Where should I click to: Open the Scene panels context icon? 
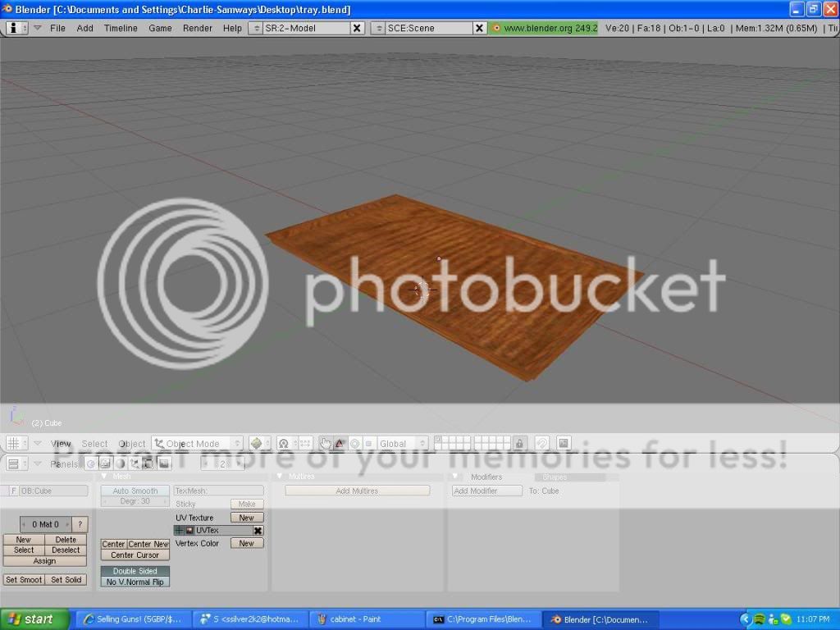pyautogui.click(x=164, y=464)
